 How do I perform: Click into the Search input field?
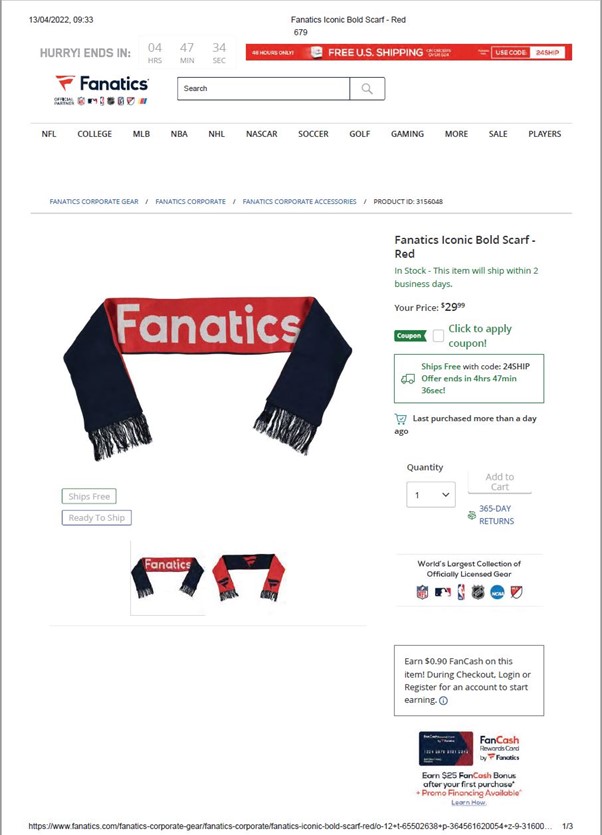coord(264,88)
